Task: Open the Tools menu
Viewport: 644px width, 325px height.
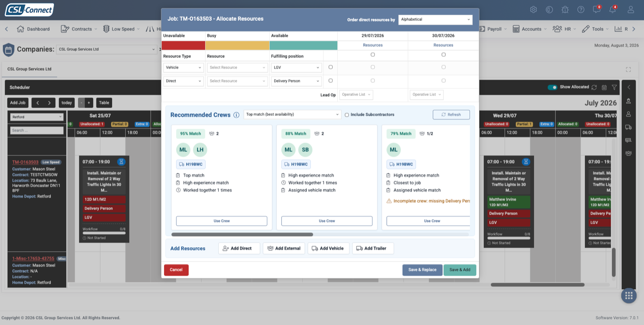Action: click(596, 29)
